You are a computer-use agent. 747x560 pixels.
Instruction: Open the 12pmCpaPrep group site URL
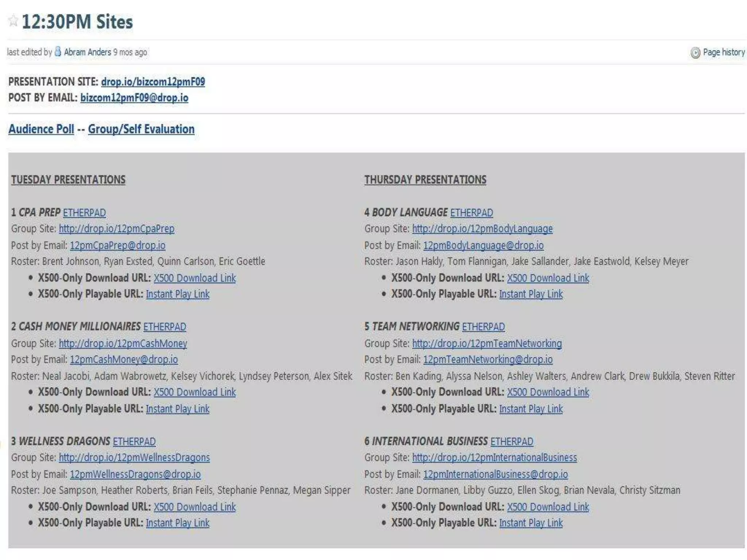[116, 229]
